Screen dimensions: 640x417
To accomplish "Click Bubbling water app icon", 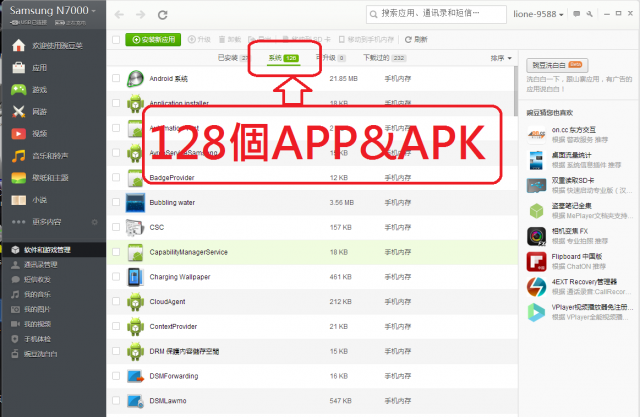I will [135, 203].
